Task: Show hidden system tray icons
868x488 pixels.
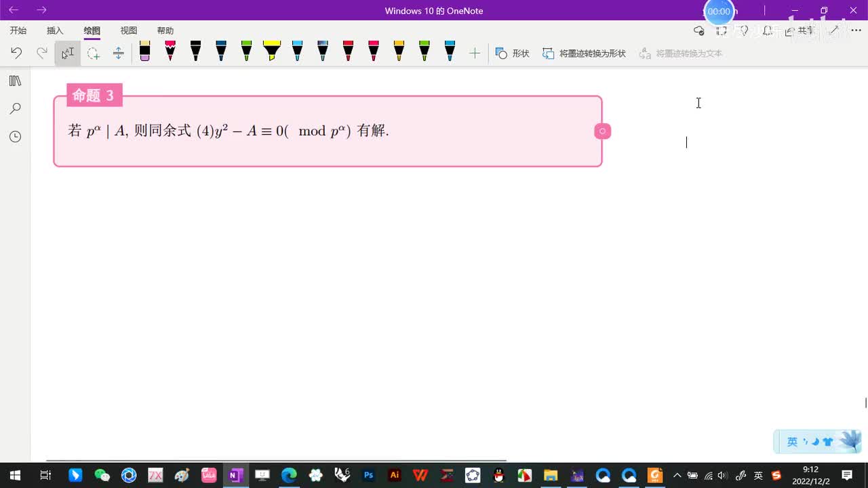Action: (x=677, y=475)
